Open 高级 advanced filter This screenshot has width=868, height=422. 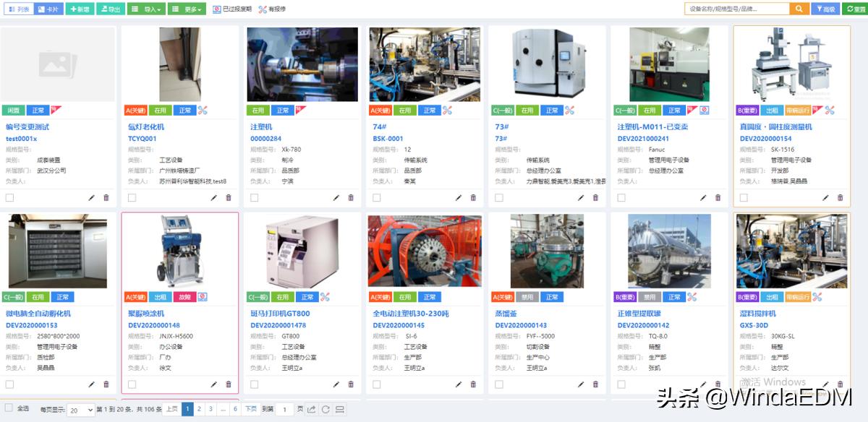(825, 9)
